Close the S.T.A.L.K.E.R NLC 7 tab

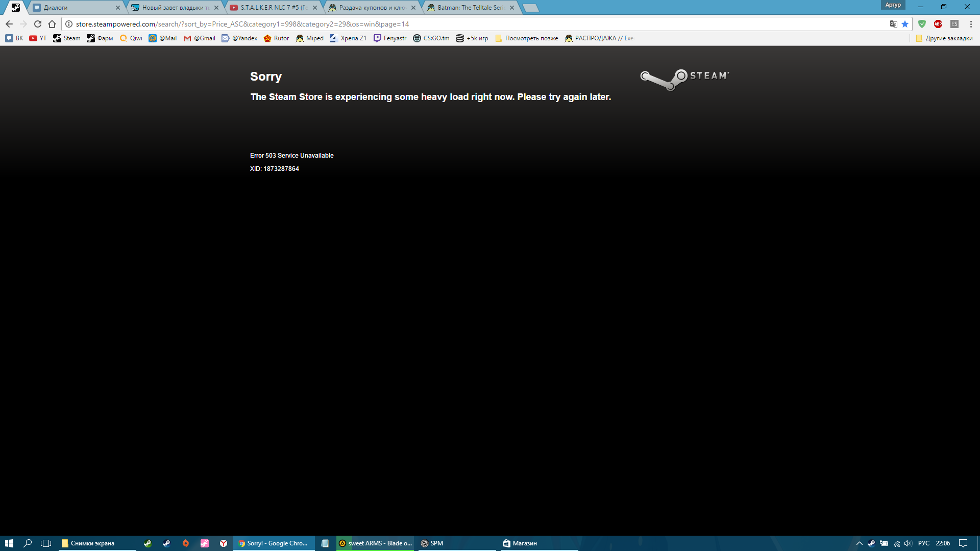click(315, 8)
